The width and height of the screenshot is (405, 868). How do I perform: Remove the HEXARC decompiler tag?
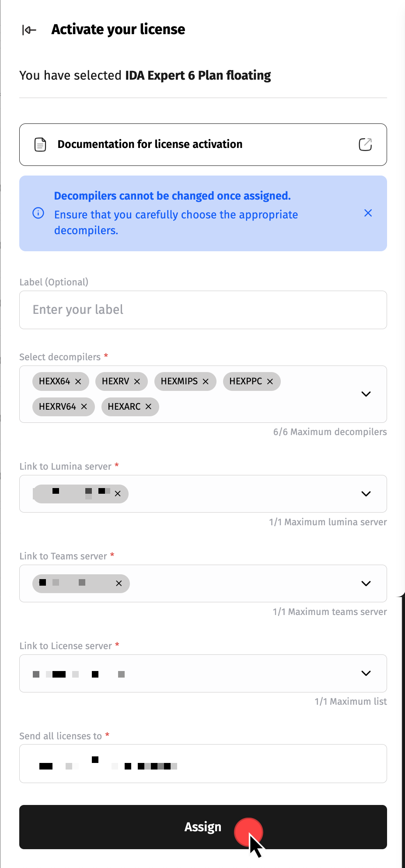coord(148,407)
